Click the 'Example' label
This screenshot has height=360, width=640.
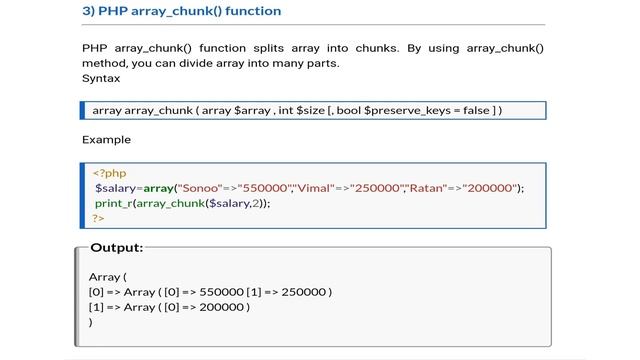107,140
